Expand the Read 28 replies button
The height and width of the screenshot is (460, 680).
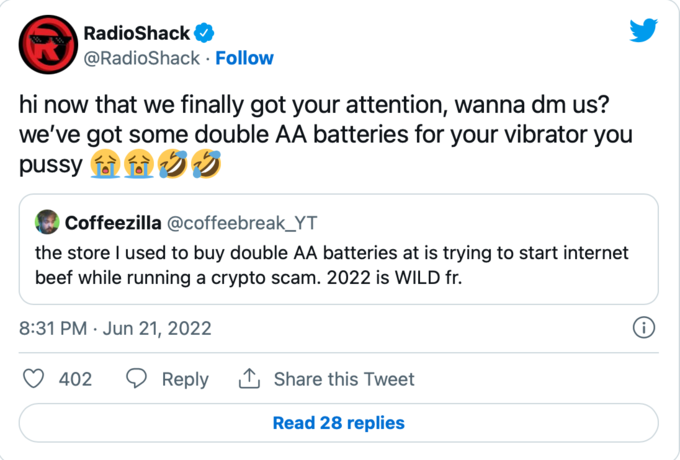(x=339, y=423)
